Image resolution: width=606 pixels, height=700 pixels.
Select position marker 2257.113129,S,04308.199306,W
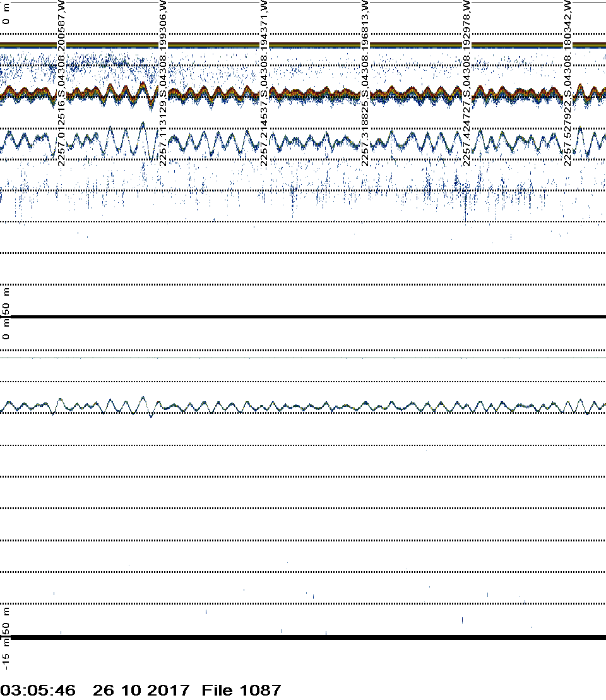(x=163, y=83)
